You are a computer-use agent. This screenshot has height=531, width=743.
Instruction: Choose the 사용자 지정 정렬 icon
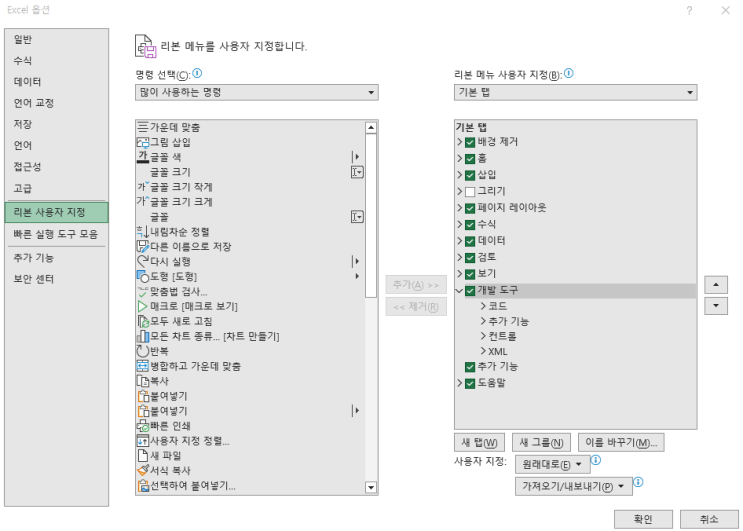[x=143, y=441]
